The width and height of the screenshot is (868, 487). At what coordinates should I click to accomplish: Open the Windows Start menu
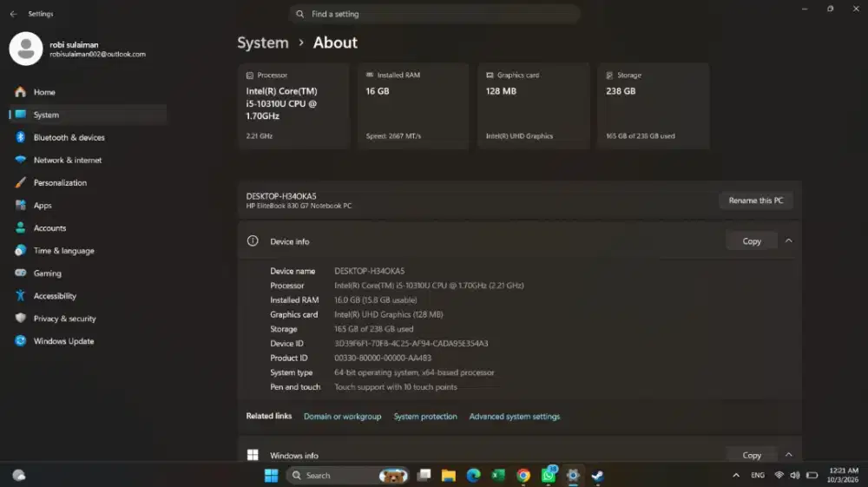click(x=271, y=476)
